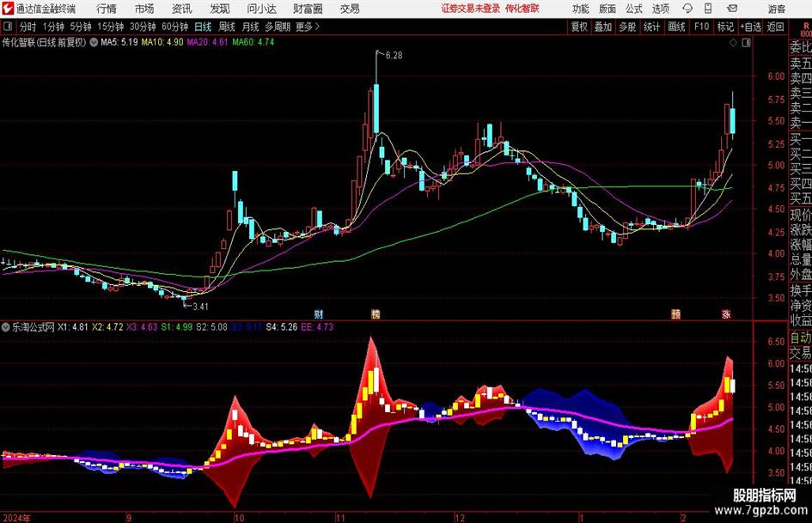Open the 发现 menu
This screenshot has height=523, width=812.
coord(220,9)
